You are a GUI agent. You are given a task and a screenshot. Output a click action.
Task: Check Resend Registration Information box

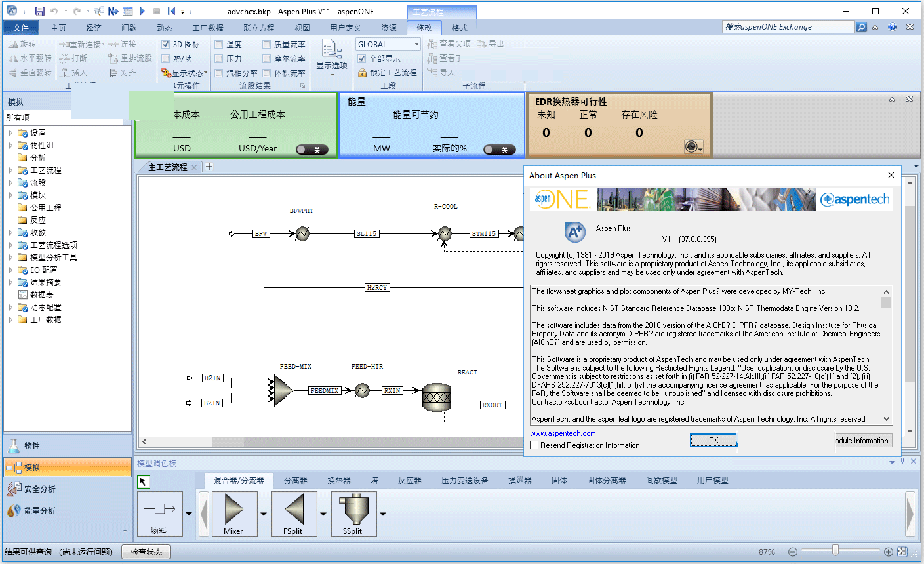point(534,445)
